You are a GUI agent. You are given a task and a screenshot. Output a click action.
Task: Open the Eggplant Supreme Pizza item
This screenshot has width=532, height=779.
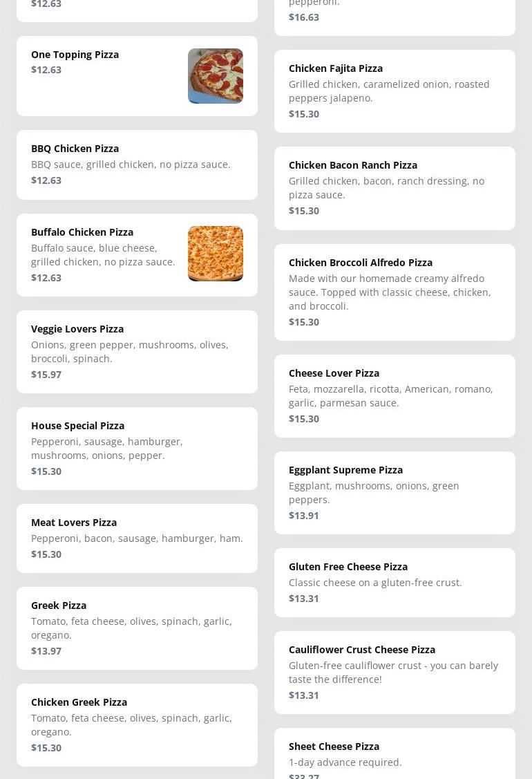[x=395, y=492]
